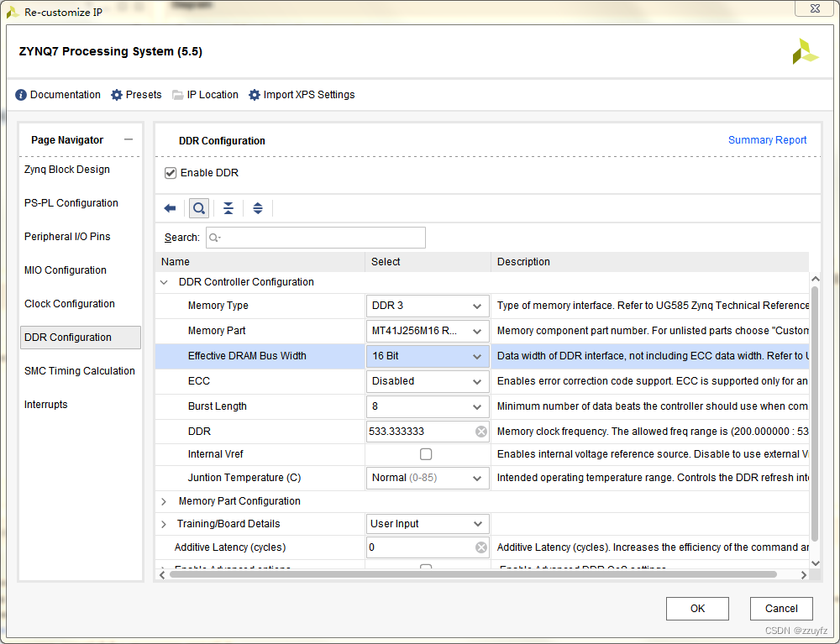This screenshot has width=840, height=644.
Task: Open Effective DRAM Bus Width dropdown
Action: click(x=428, y=356)
